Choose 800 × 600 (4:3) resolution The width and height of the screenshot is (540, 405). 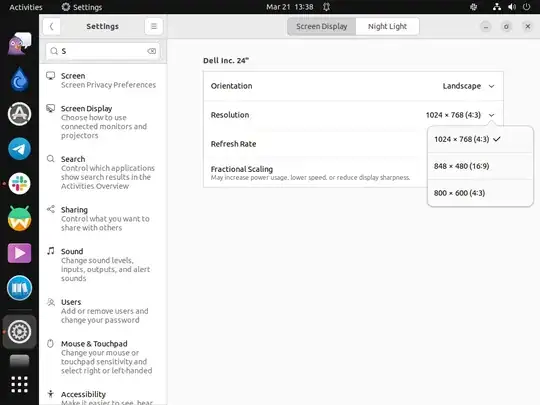coord(480,193)
